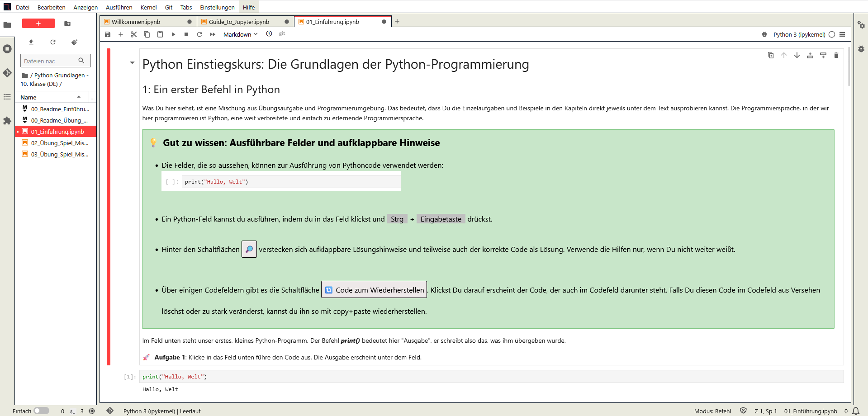868x416 pixels.
Task: Open the Hilfe menu
Action: pyautogui.click(x=249, y=7)
